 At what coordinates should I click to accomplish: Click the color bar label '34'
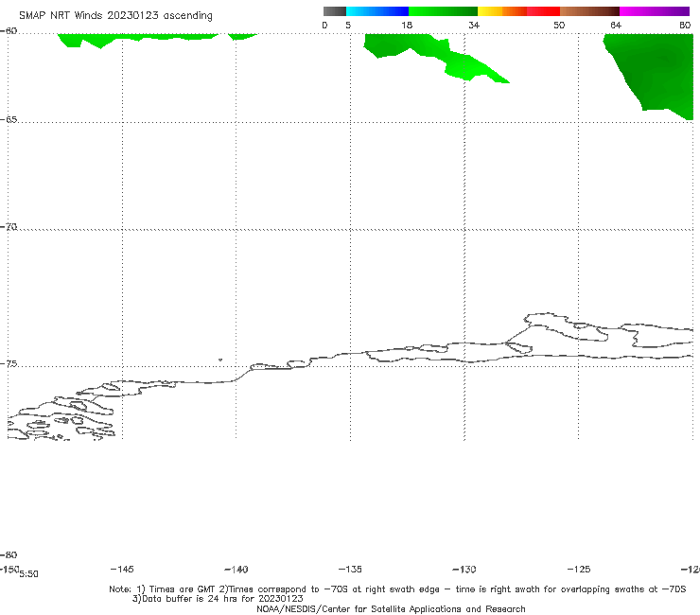[x=474, y=26]
